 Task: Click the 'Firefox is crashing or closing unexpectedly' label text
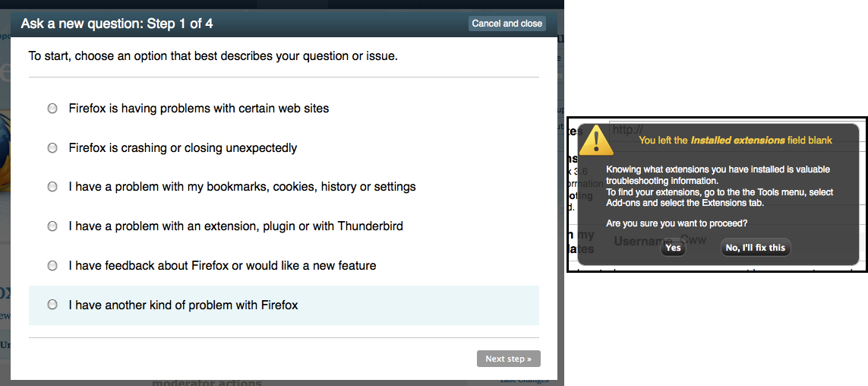[183, 148]
